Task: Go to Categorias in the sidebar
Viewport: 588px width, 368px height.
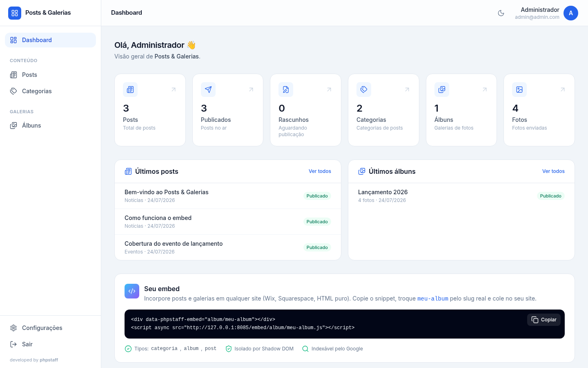Action: tap(50, 91)
